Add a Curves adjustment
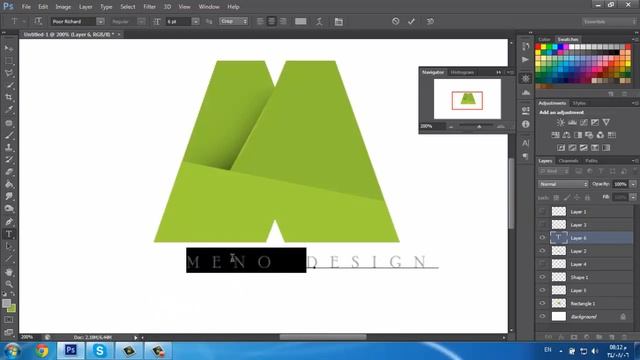The width and height of the screenshot is (640, 360). pos(584,122)
